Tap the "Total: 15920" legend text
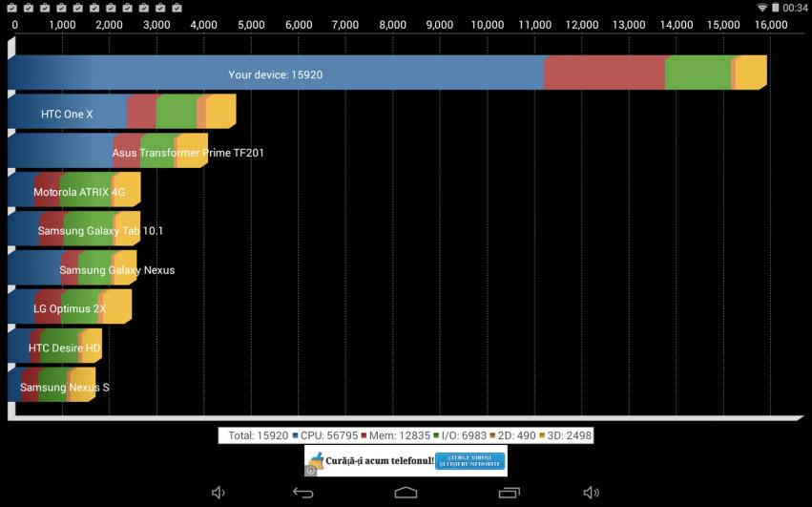Image resolution: width=812 pixels, height=507 pixels. [x=259, y=435]
